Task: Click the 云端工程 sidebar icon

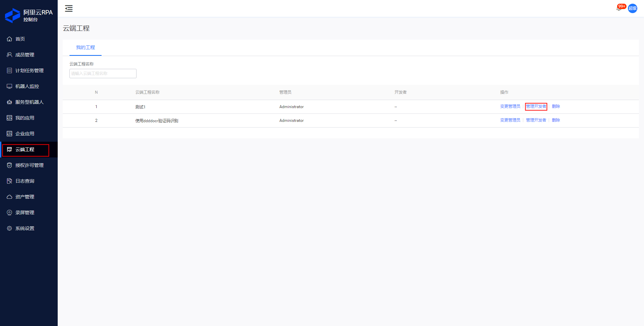Action: 9,149
